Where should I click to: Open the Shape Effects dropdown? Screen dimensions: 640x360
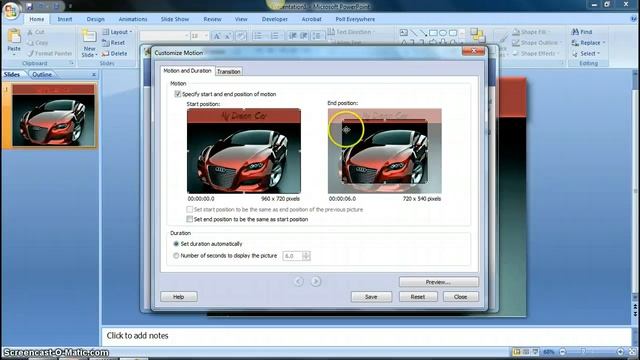point(536,53)
